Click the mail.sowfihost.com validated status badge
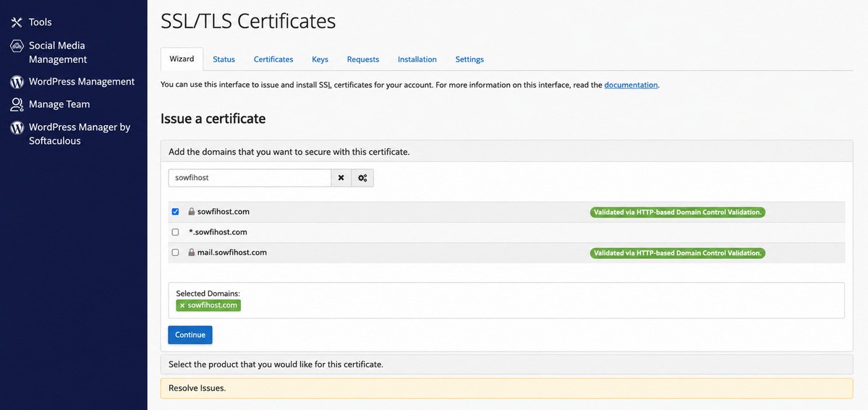This screenshot has height=410, width=868. coord(678,253)
